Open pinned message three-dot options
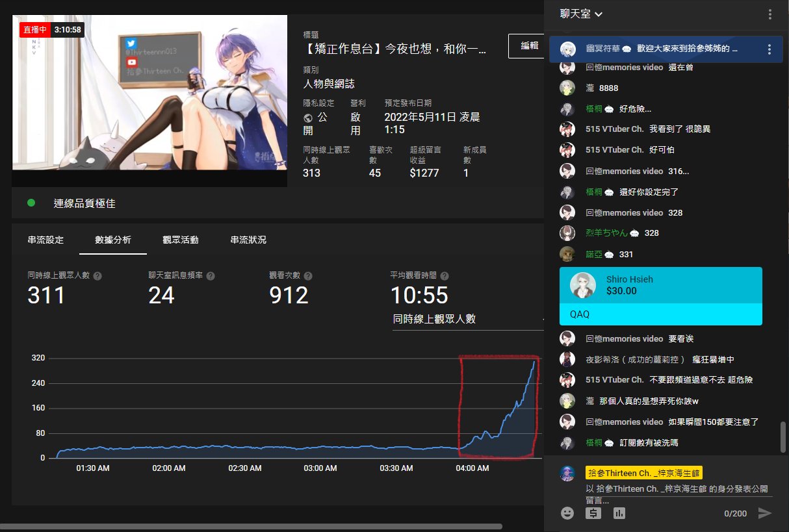The image size is (789, 532). [x=770, y=49]
